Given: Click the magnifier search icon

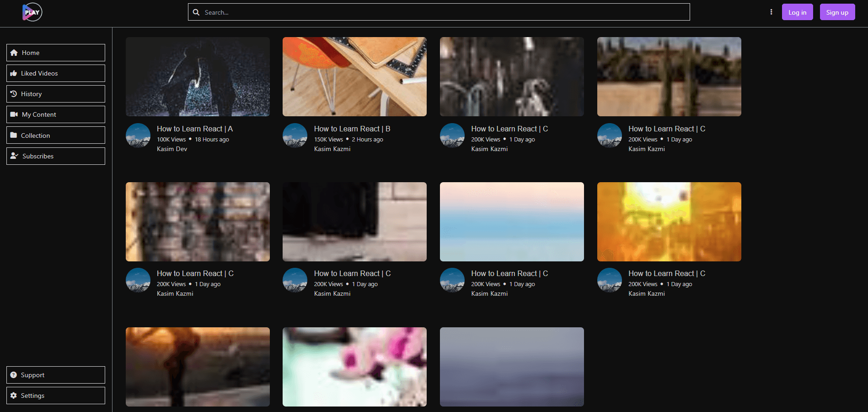Looking at the screenshot, I should point(196,12).
